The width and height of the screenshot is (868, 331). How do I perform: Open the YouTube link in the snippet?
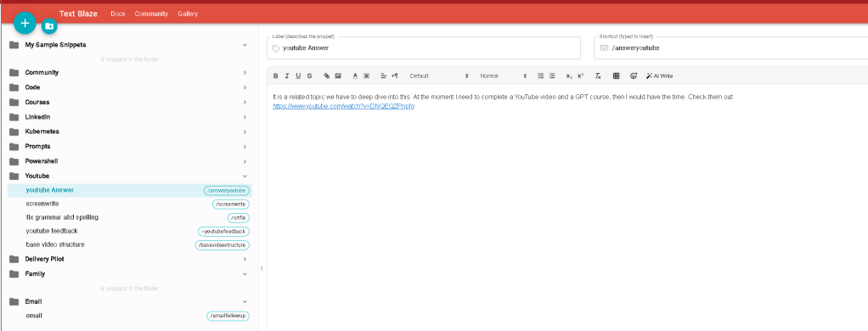point(343,106)
